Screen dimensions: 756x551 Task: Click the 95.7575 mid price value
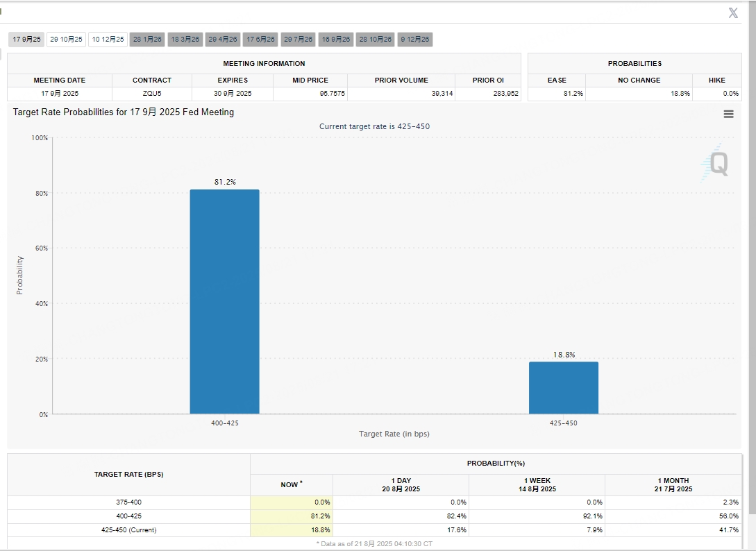pos(333,94)
